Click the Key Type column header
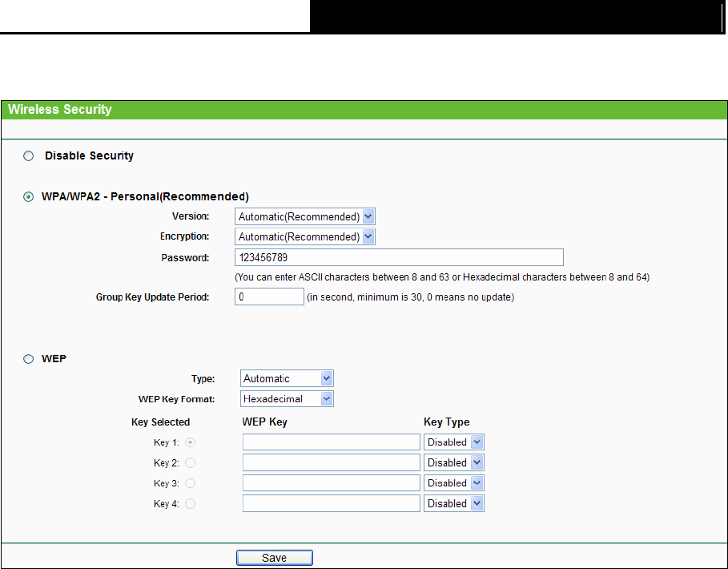 pos(447,422)
